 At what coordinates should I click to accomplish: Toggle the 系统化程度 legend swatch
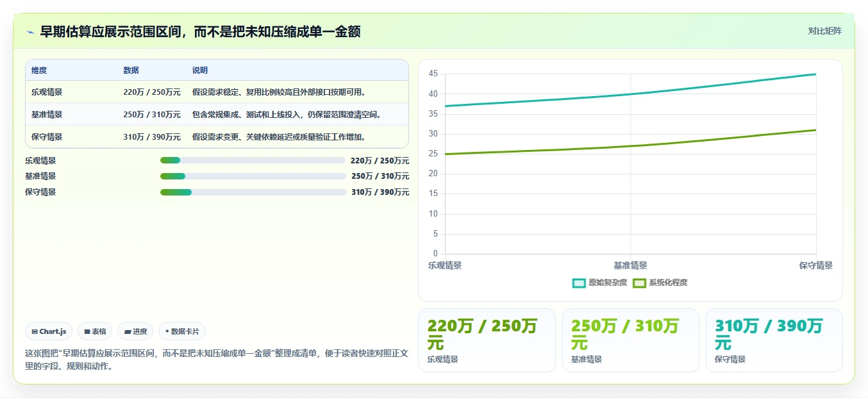point(639,283)
